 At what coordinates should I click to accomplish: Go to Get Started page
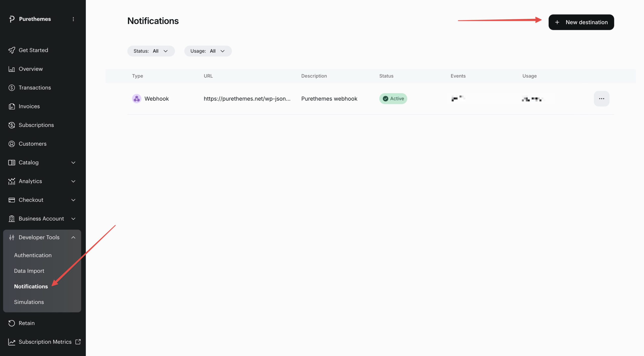pos(33,50)
